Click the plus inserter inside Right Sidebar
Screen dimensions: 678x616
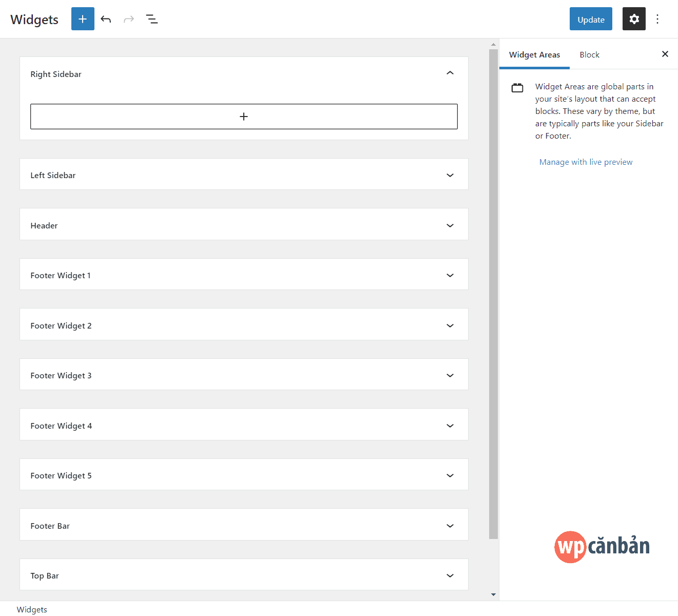tap(244, 117)
